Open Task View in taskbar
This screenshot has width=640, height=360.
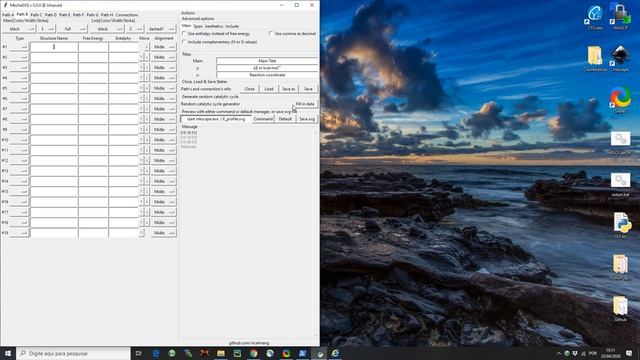(x=138, y=353)
